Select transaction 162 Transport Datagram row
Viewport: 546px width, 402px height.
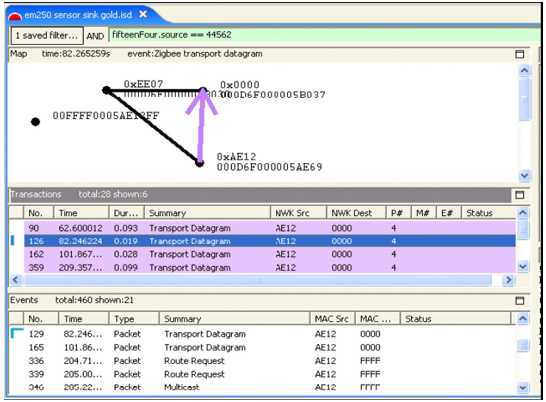click(270, 254)
